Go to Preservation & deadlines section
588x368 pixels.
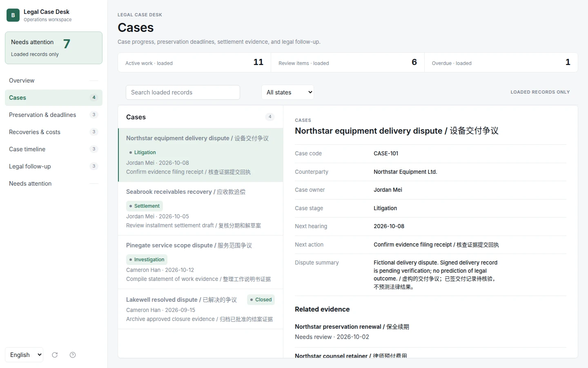(x=53, y=115)
